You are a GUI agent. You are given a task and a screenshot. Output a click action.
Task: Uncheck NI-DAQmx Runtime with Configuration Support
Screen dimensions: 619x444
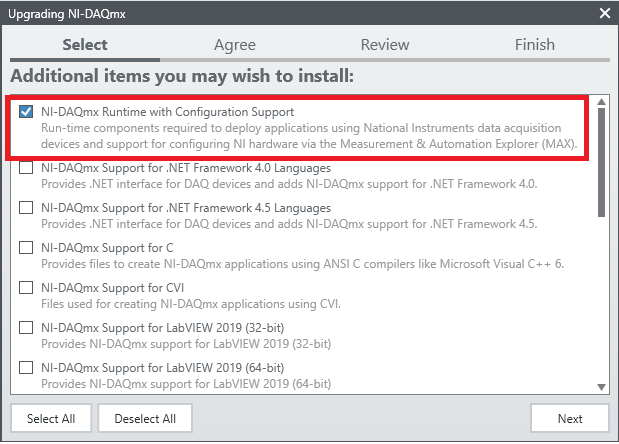27,112
